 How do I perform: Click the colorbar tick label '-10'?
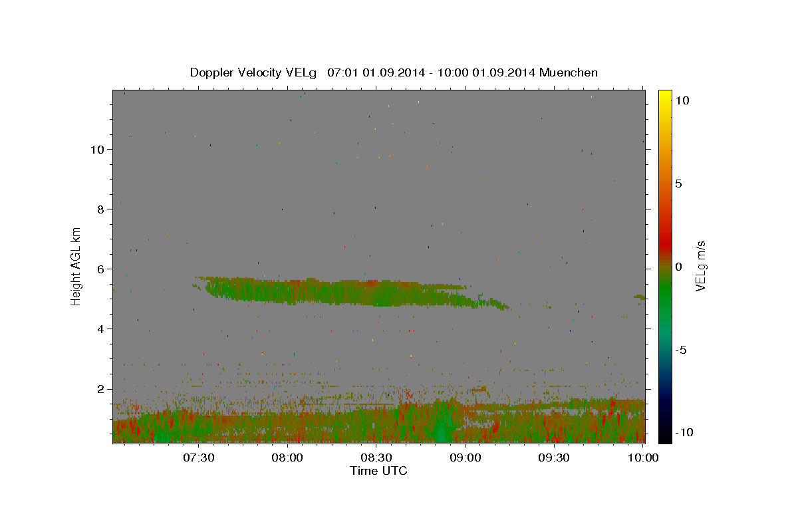point(683,432)
